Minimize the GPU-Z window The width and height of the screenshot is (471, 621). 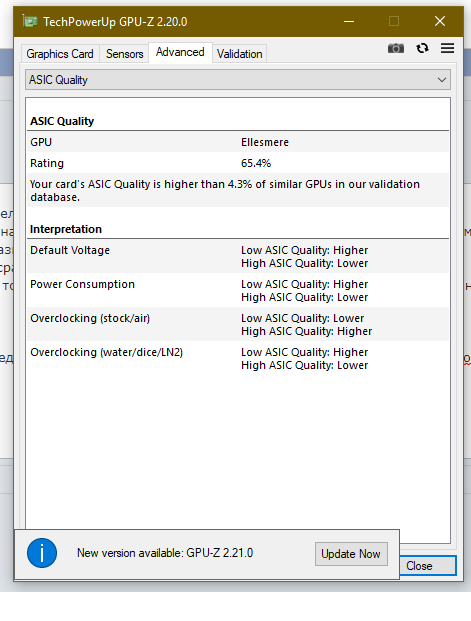[x=349, y=21]
